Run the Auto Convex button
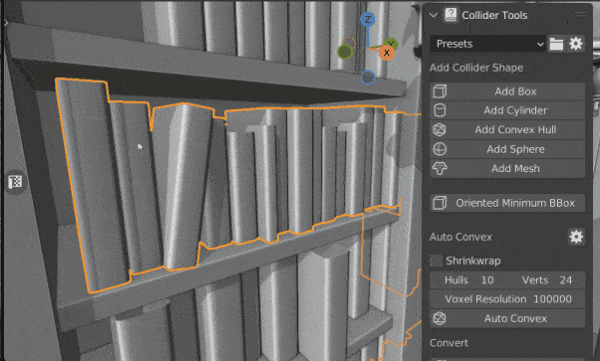The width and height of the screenshot is (600, 361). (x=507, y=319)
